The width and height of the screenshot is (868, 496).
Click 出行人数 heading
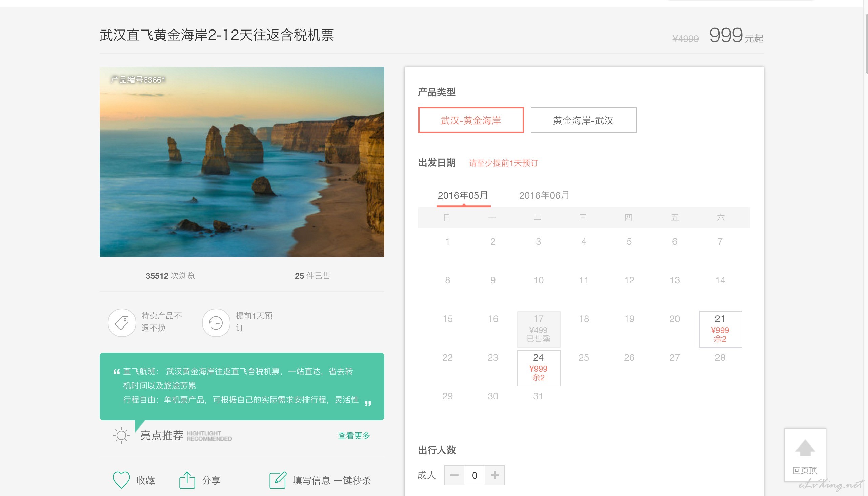[437, 450]
